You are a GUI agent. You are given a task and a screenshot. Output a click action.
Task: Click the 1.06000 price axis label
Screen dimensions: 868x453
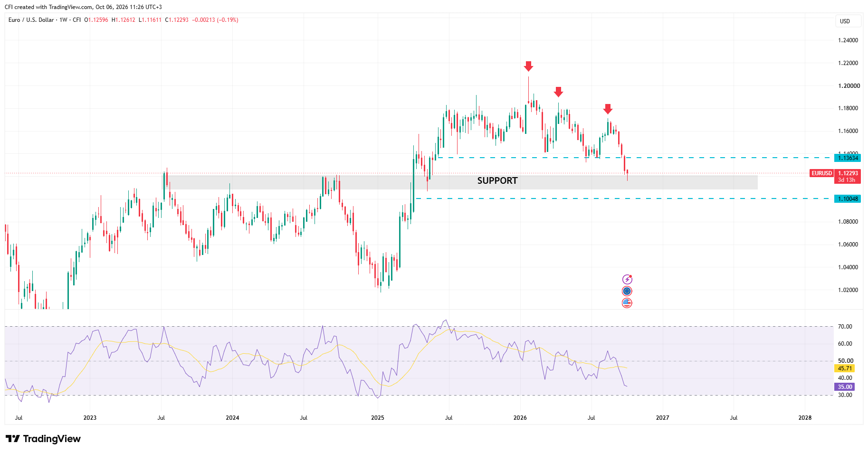848,245
